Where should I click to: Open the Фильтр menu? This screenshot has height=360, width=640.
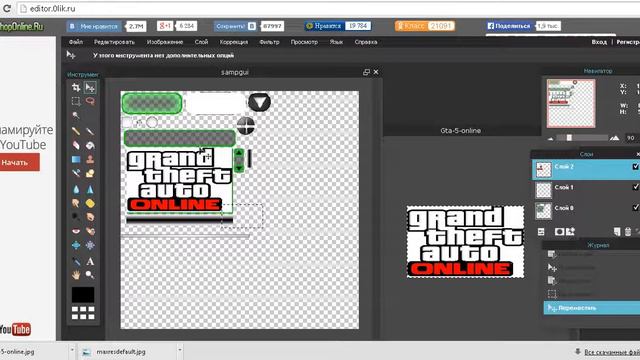(x=269, y=42)
